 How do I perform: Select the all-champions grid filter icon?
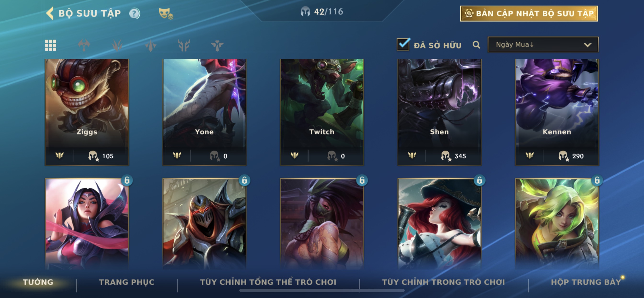click(51, 45)
